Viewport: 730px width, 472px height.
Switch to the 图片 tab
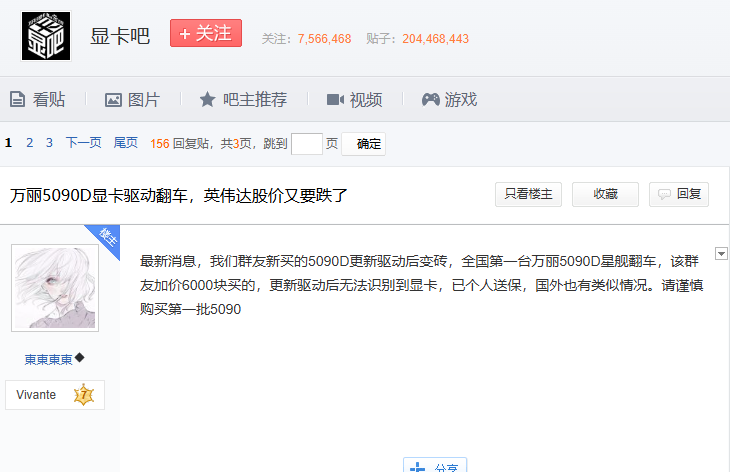[x=132, y=100]
